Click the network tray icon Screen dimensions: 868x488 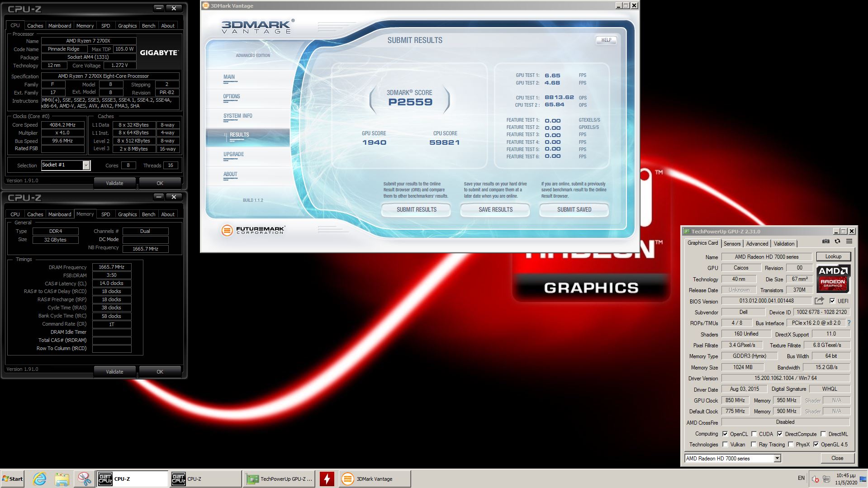pos(826,479)
